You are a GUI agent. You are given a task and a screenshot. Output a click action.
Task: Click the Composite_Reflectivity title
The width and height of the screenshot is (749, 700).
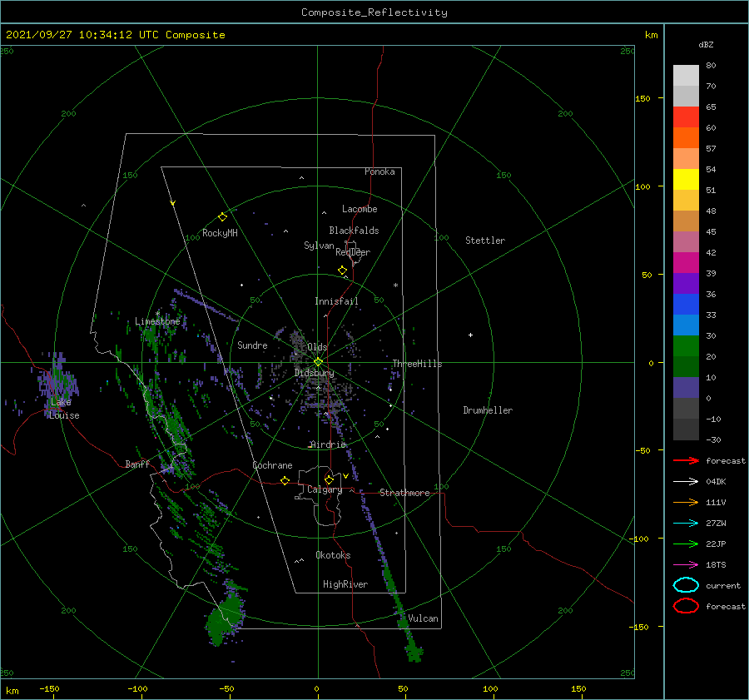(x=374, y=12)
